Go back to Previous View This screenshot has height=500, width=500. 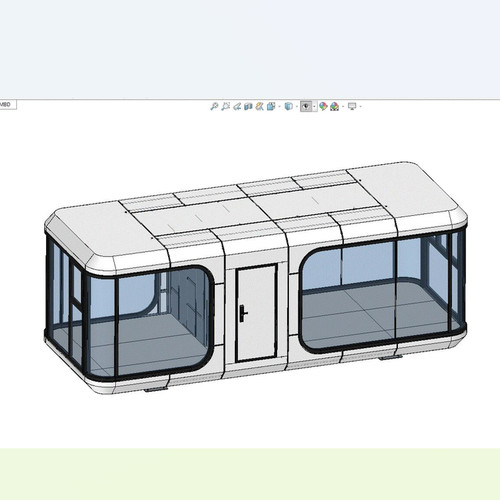coord(237,106)
